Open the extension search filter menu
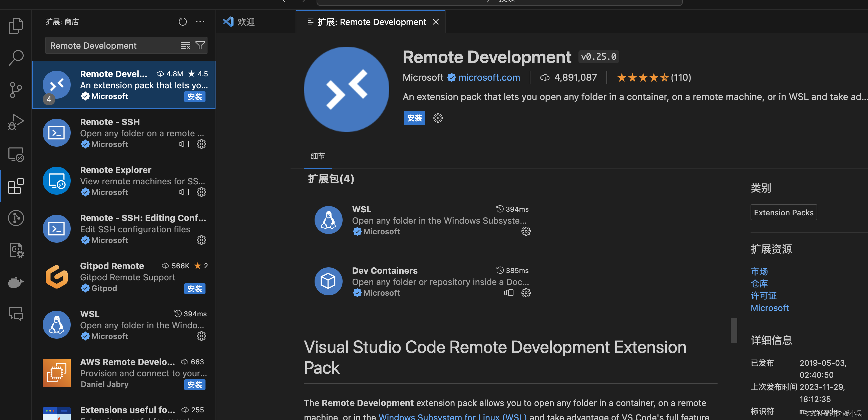 tap(200, 45)
